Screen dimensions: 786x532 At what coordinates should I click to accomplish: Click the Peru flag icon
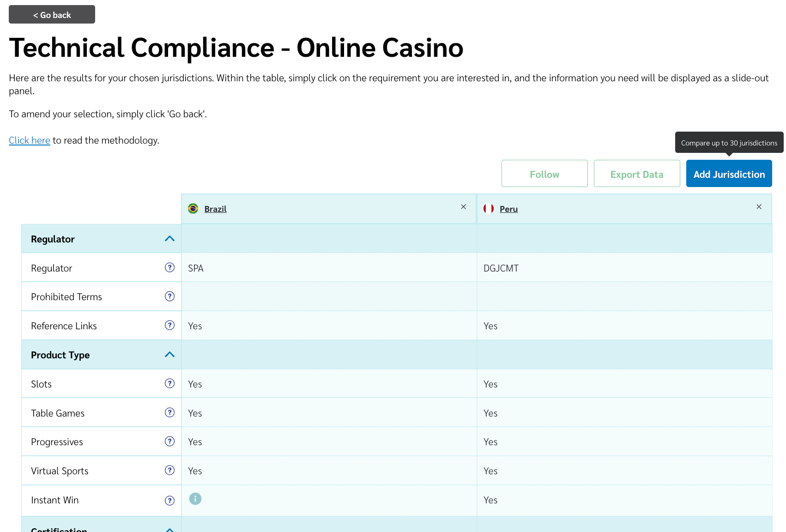[x=489, y=209]
